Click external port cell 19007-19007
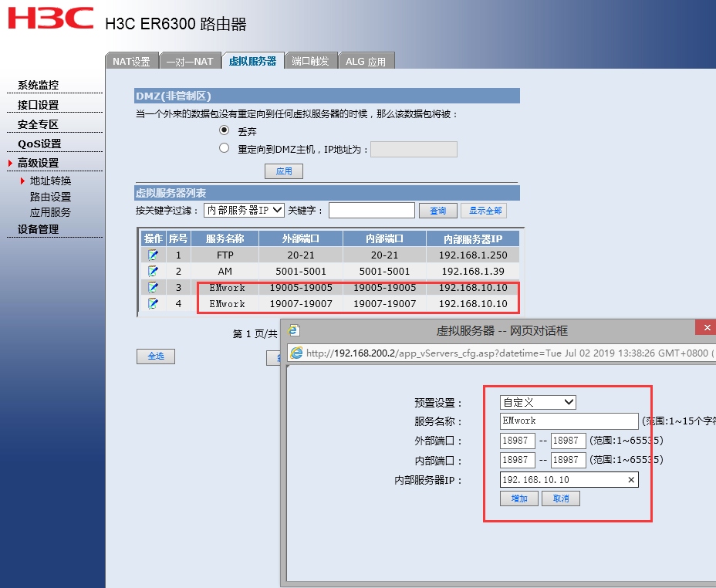The width and height of the screenshot is (716, 588). (x=300, y=303)
